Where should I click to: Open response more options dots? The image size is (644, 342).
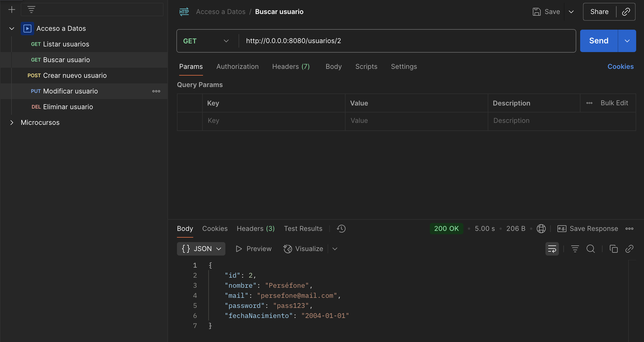click(x=629, y=229)
